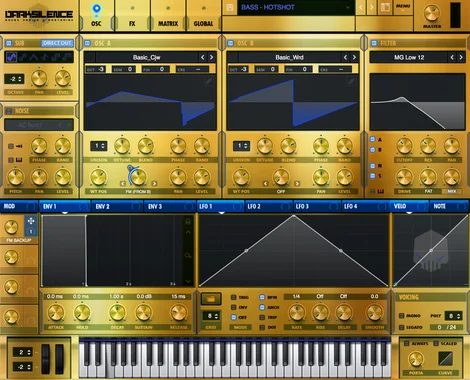Enable the portamento ALWAYS checkbox
Viewport: 470px width, 380px height.
click(406, 343)
